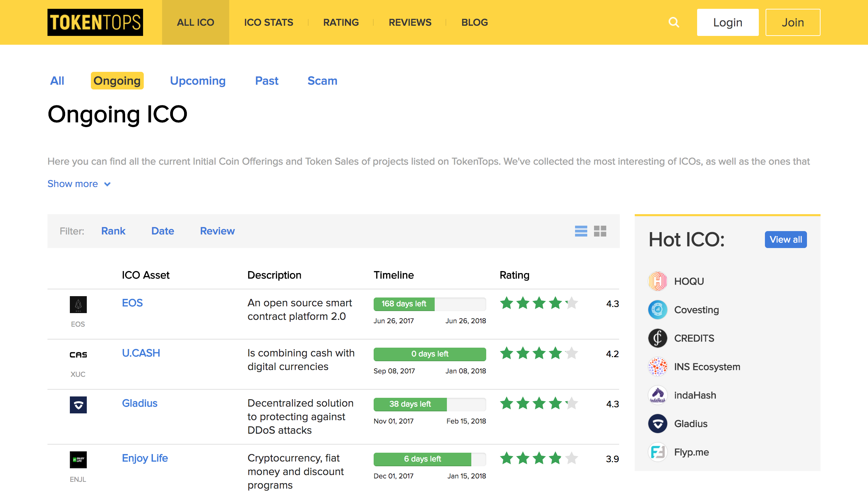Click the search magnifier icon

click(674, 22)
